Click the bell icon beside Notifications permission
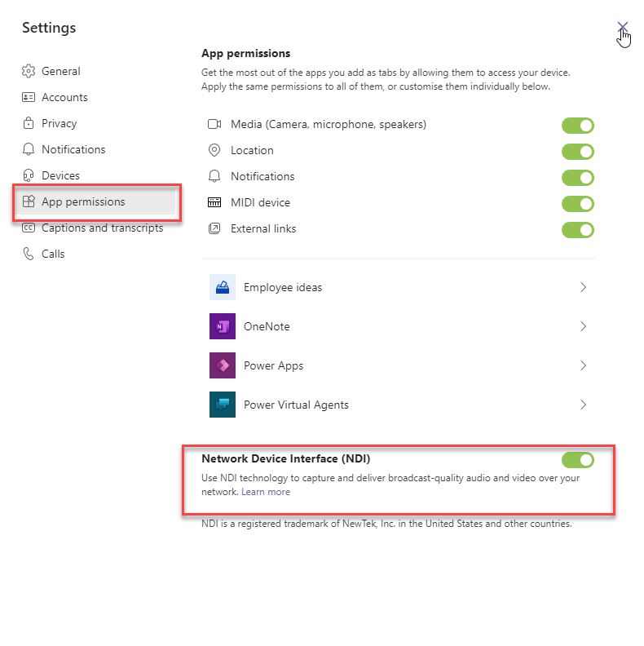 pyautogui.click(x=214, y=176)
